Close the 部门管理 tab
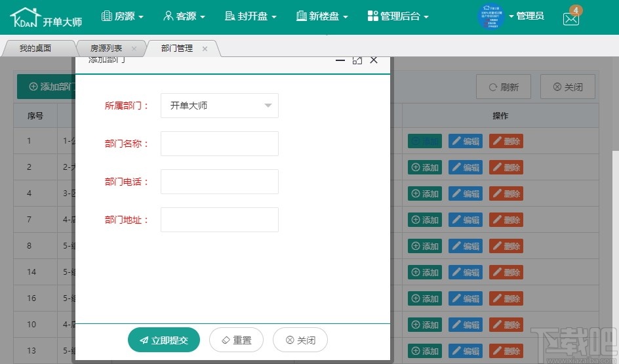This screenshot has height=364, width=619. coord(205,49)
